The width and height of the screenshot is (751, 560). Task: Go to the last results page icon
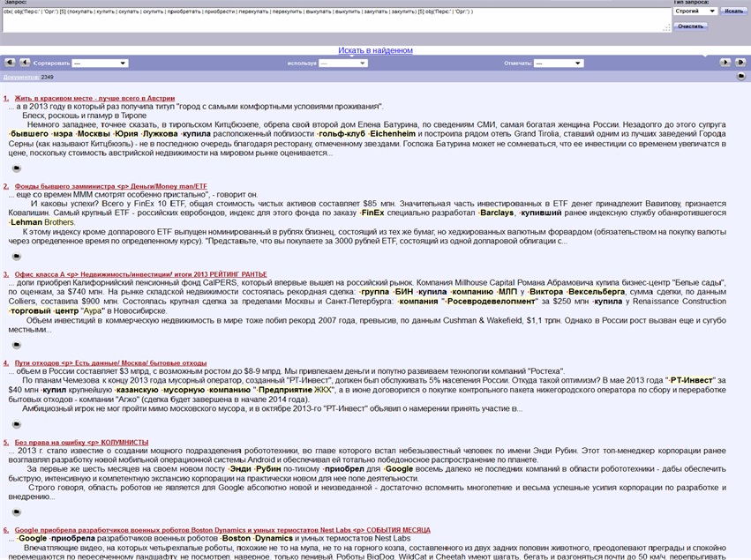click(740, 63)
